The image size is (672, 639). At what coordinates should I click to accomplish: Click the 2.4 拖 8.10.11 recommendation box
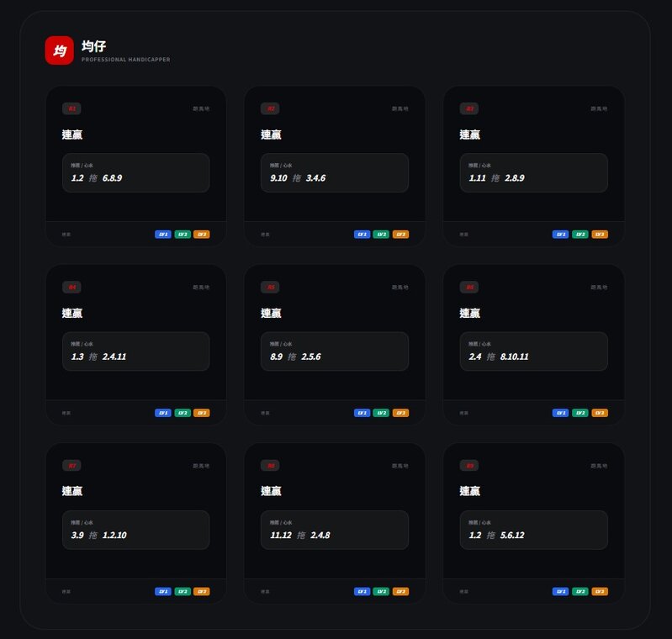(x=533, y=351)
